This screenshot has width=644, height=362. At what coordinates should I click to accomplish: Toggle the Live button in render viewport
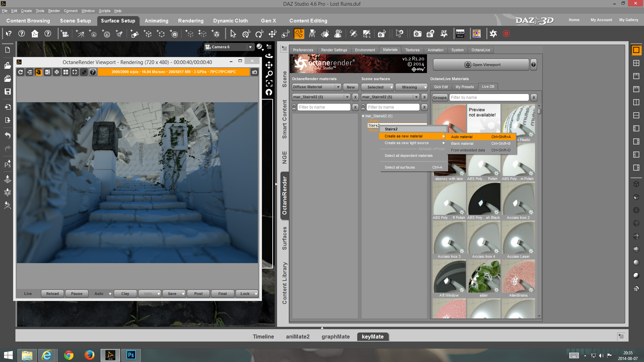28,294
